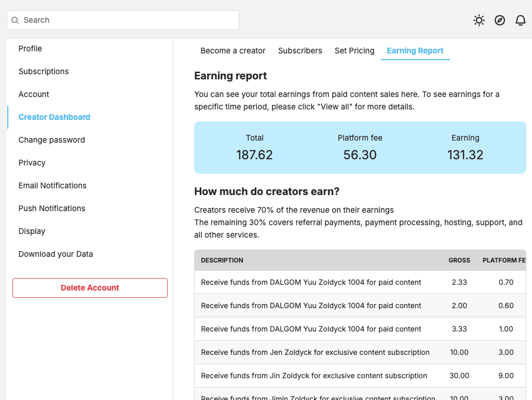Click the gross amount 2.33

click(x=459, y=282)
